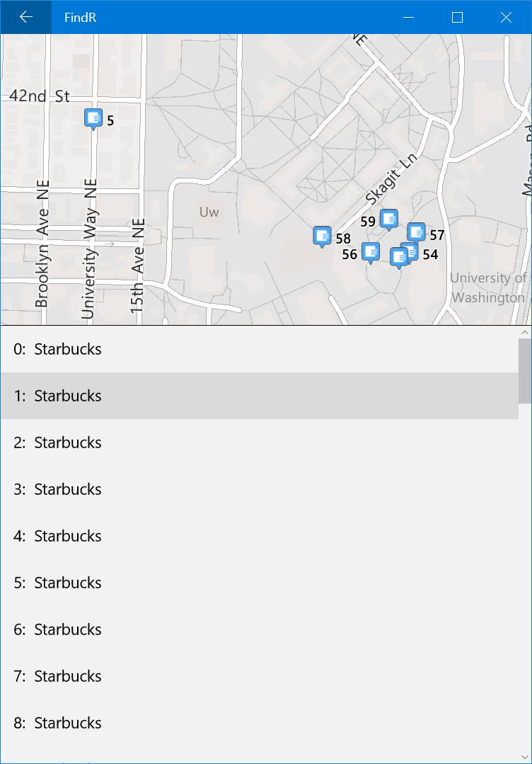Click the '42nd St' street label
This screenshot has width=532, height=764.
40,96
